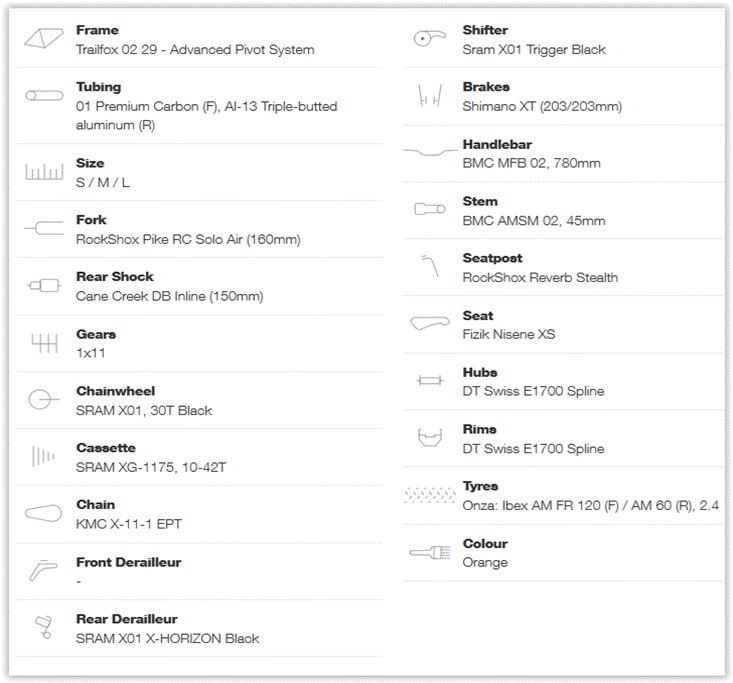
Task: Click the Tyres tread pattern icon
Action: coord(430,495)
